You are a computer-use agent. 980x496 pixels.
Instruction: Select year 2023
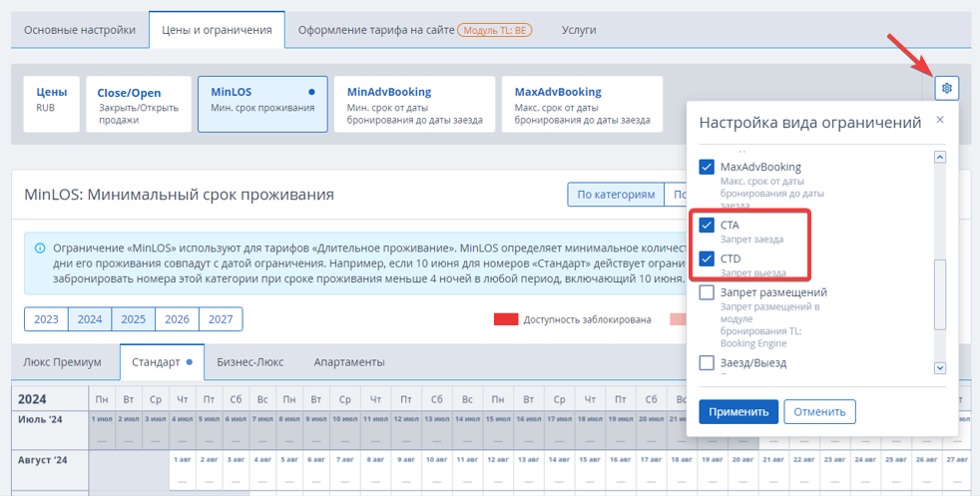pos(46,319)
